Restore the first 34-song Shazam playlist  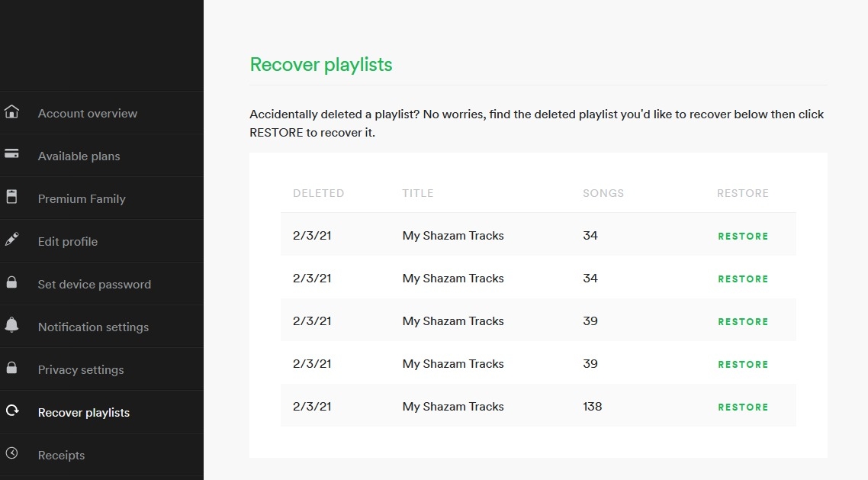point(743,237)
